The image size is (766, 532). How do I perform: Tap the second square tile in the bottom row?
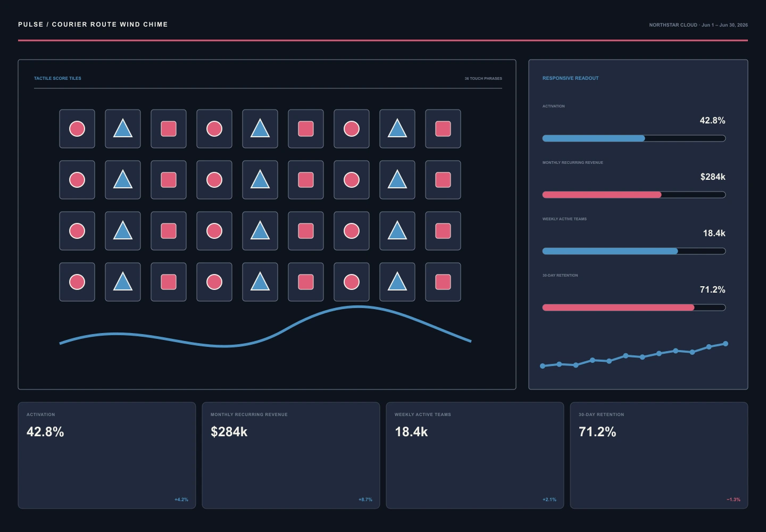point(306,282)
